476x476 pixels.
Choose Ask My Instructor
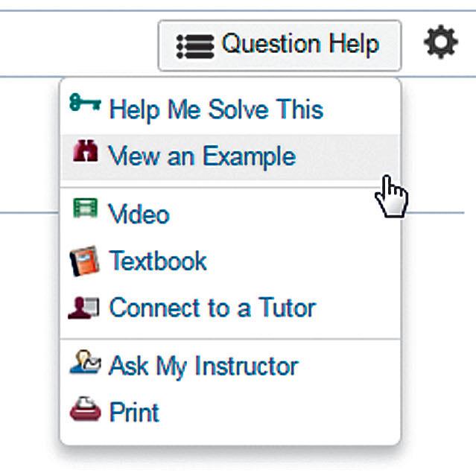tap(203, 366)
